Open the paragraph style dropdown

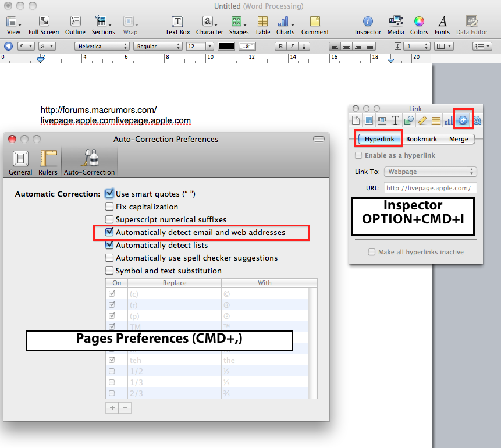tap(26, 47)
